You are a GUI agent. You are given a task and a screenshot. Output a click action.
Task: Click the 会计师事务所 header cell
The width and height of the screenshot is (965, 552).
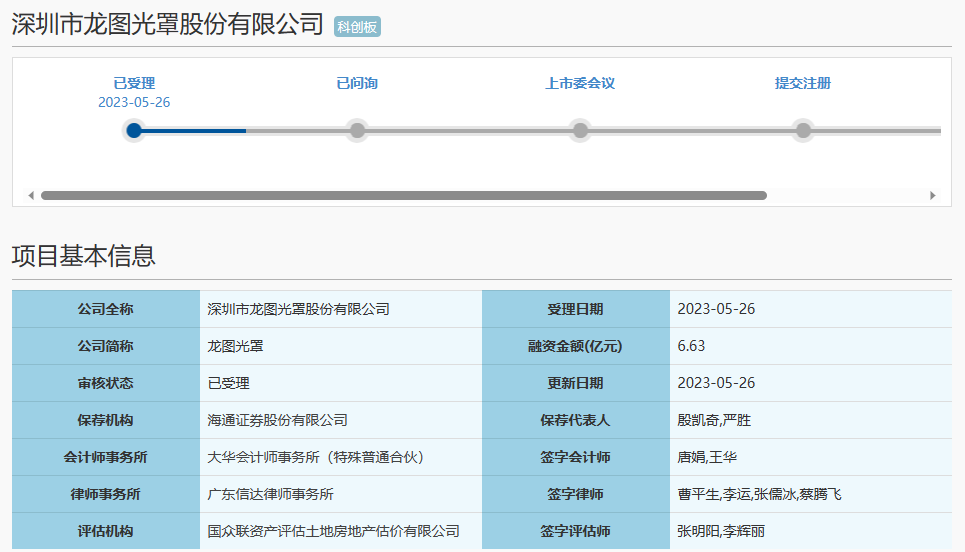coord(106,457)
